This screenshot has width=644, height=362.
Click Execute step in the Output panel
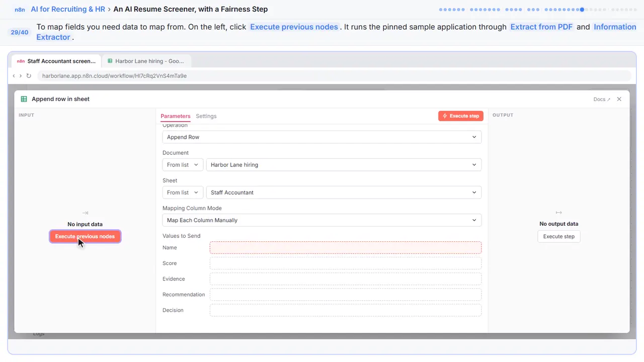[x=559, y=236]
